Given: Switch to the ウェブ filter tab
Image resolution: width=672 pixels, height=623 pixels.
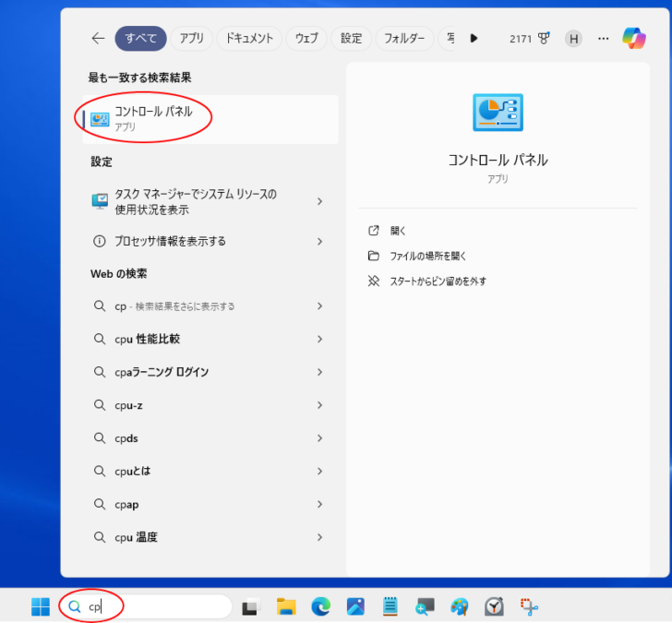Looking at the screenshot, I should coord(306,39).
